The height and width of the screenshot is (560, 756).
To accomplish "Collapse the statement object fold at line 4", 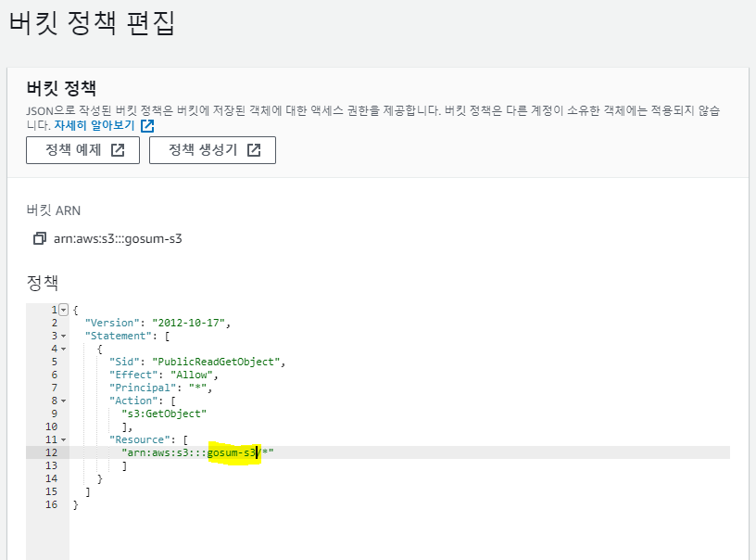I will [x=64, y=349].
